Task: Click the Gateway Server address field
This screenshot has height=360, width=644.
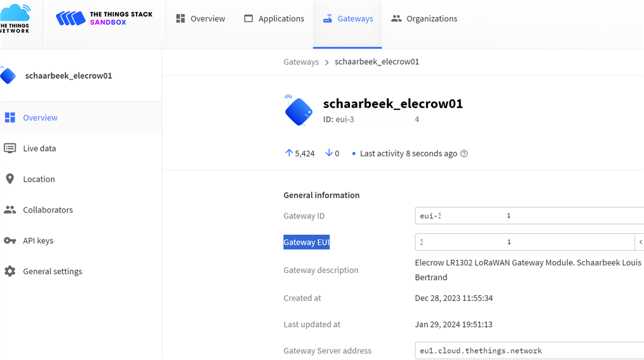Action: tap(530, 350)
